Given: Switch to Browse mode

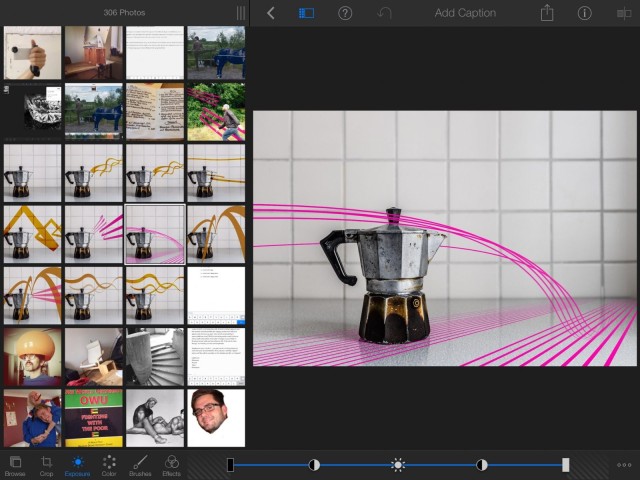Looking at the screenshot, I should (x=15, y=464).
